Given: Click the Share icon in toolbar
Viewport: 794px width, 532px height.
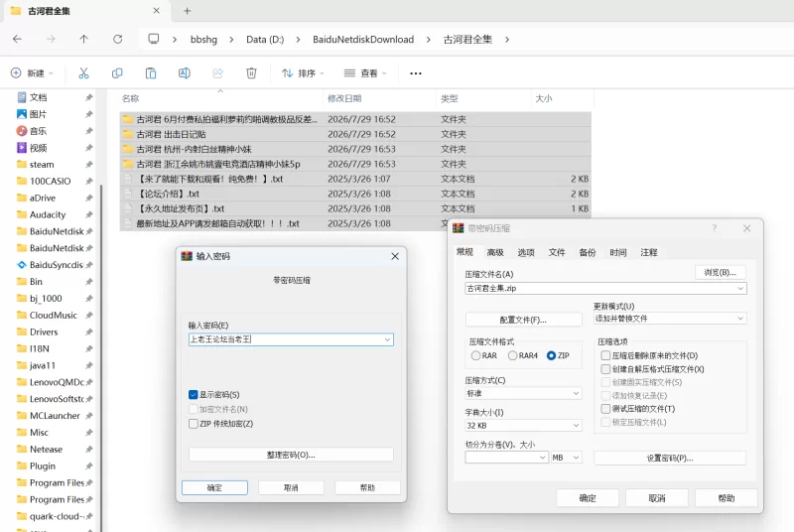Looking at the screenshot, I should [217, 73].
